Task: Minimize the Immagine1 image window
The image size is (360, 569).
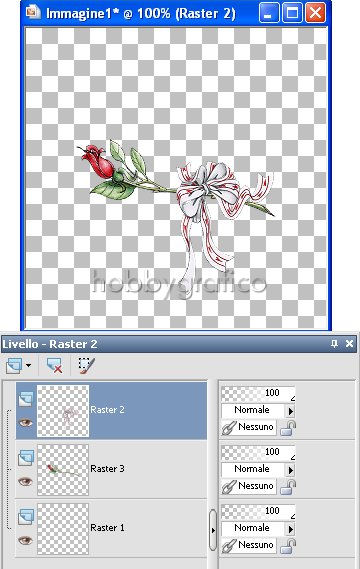Action: coord(269,13)
